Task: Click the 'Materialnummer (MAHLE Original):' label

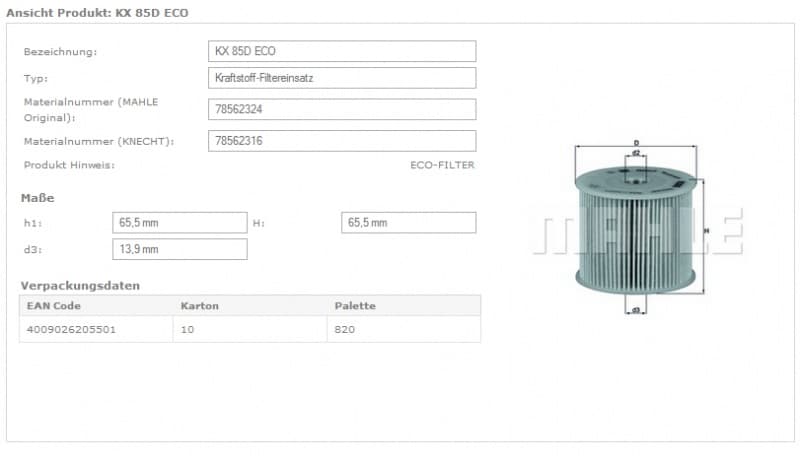Action: (x=91, y=110)
